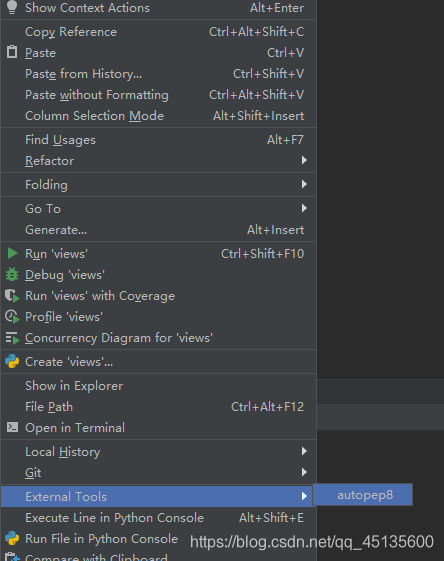Click the Concurrency Diagram icon

tap(12, 338)
